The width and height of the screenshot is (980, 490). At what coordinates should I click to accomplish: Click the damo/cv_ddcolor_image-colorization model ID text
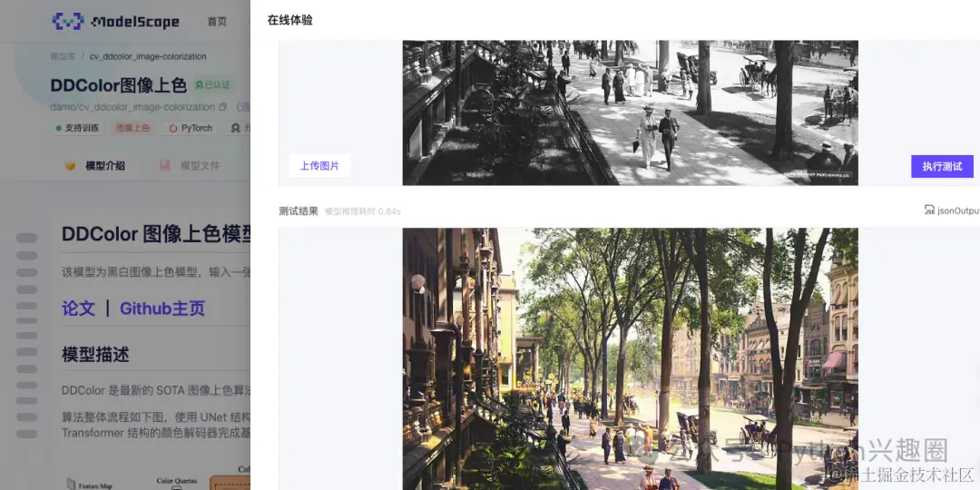(132, 107)
